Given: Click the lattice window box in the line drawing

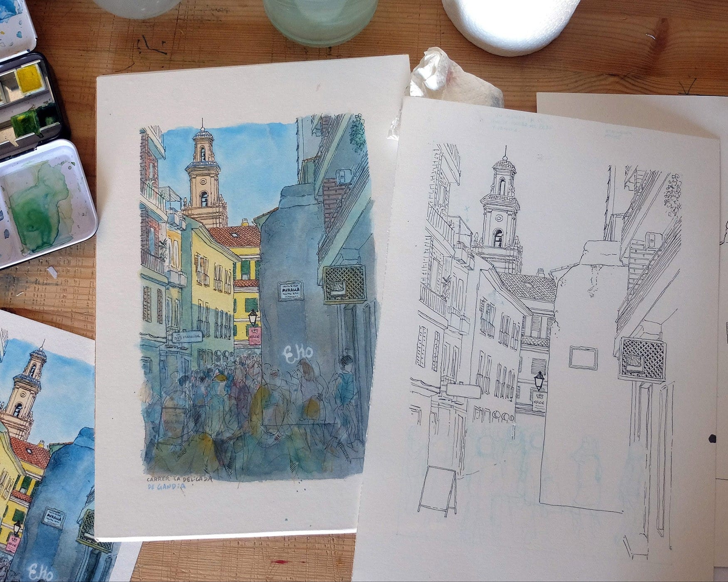Looking at the screenshot, I should [641, 359].
